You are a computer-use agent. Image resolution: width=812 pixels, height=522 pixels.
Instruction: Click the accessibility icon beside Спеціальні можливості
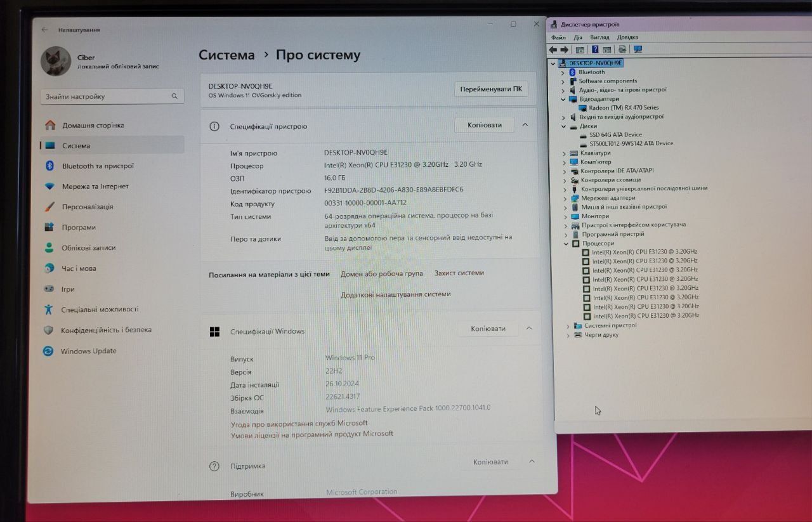click(x=48, y=310)
